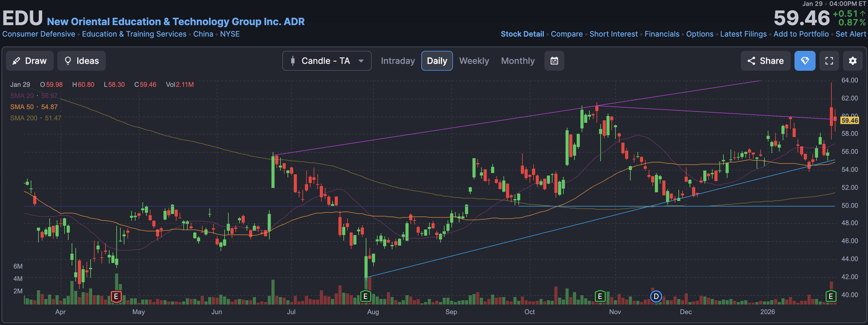Click the EDU ticker symbol
Image resolution: width=868 pixels, height=325 pixels.
coord(23,18)
